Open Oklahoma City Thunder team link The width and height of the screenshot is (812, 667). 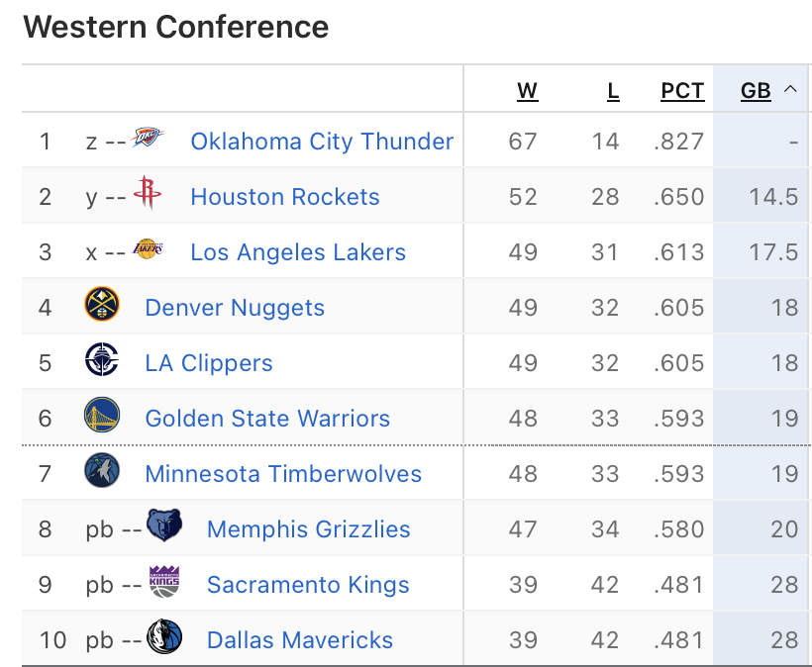(x=322, y=142)
